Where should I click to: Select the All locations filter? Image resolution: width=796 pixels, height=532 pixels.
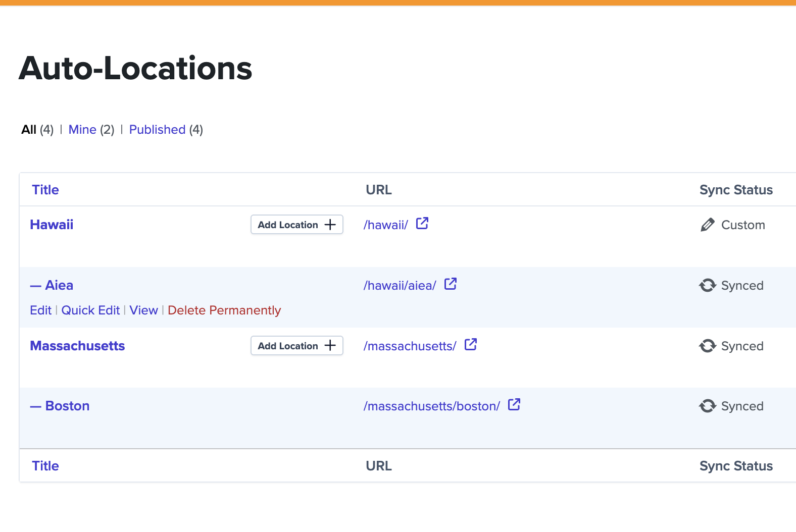(x=29, y=130)
